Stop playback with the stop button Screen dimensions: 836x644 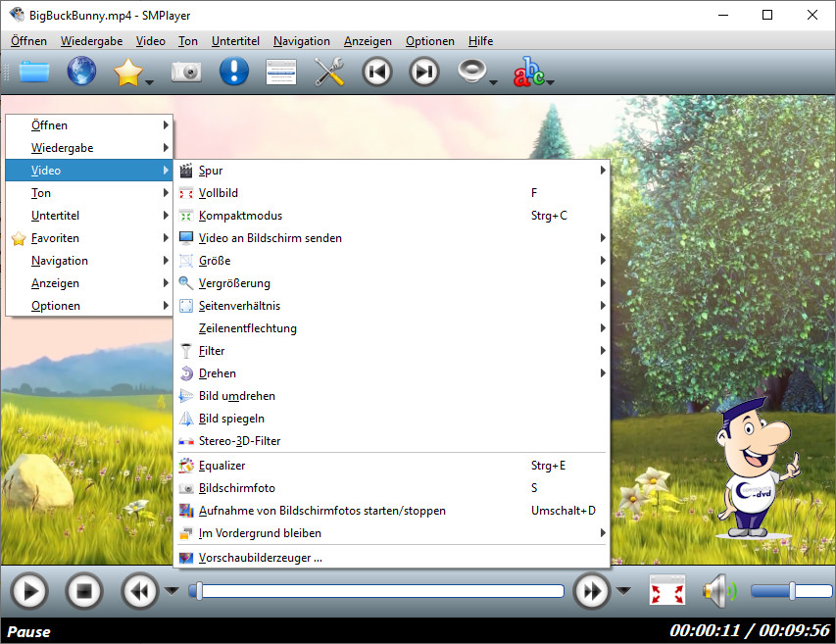tap(84, 591)
